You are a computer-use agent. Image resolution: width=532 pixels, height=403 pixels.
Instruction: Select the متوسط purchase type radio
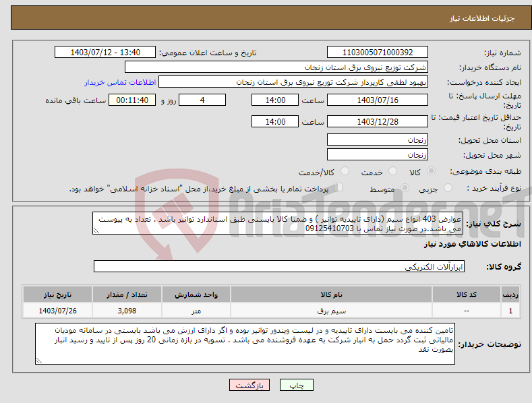click(x=405, y=187)
